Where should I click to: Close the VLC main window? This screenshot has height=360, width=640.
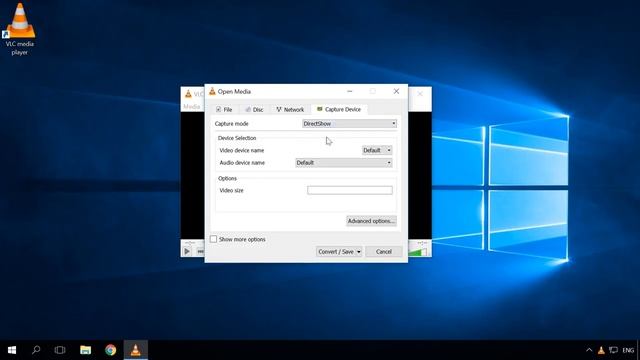(x=420, y=94)
